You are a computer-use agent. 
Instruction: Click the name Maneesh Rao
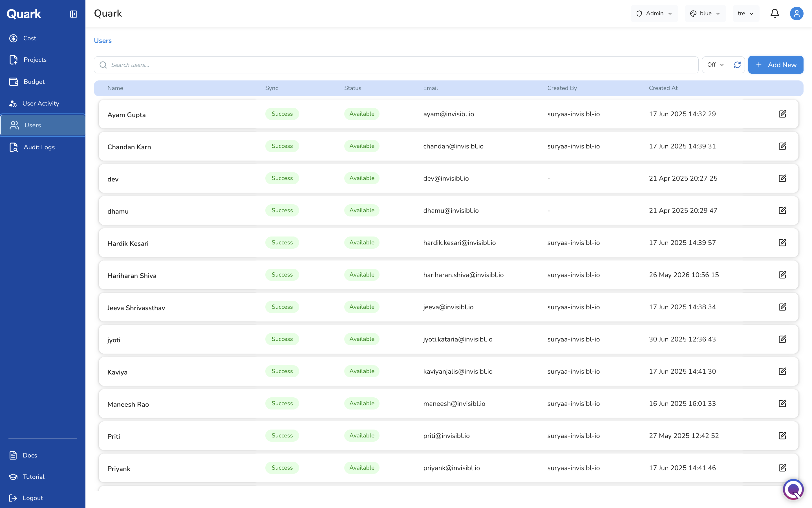(128, 404)
